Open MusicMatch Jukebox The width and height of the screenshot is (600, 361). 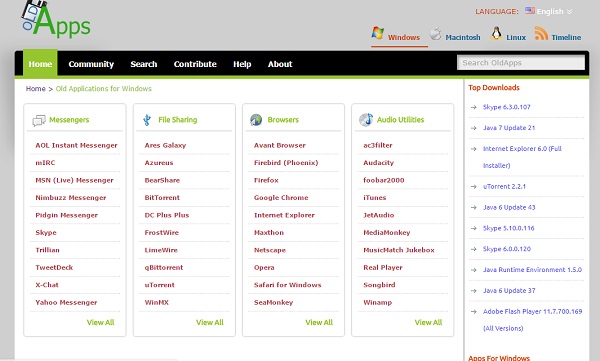pyautogui.click(x=399, y=250)
